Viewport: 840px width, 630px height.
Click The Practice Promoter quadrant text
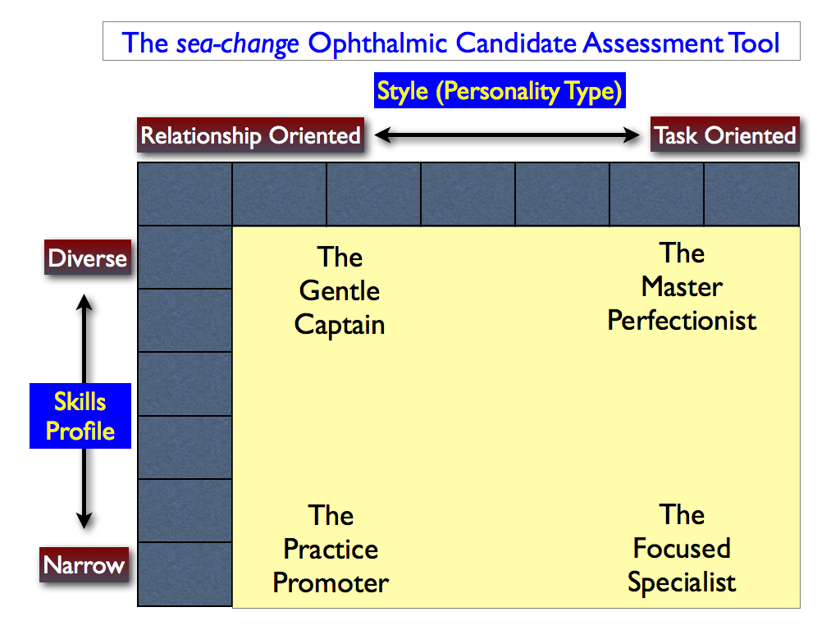coord(331,549)
